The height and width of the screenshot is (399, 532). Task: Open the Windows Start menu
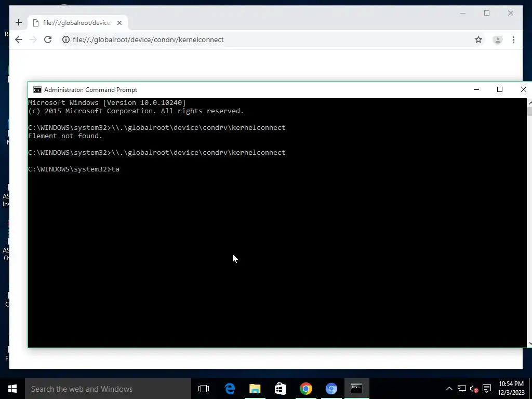click(x=12, y=389)
